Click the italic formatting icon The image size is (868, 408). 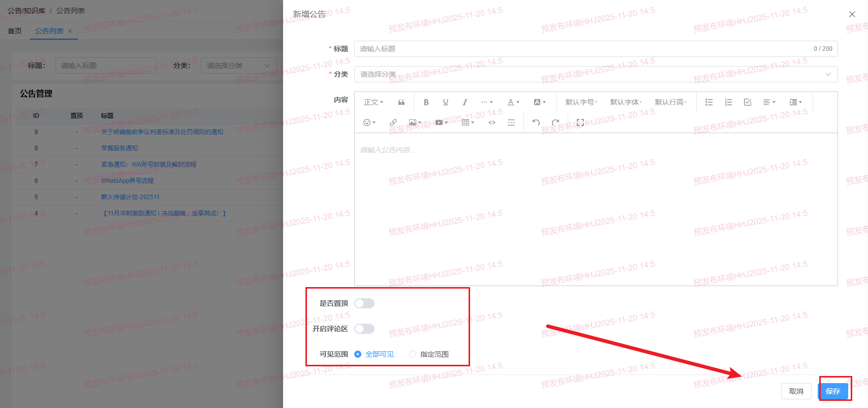[464, 102]
